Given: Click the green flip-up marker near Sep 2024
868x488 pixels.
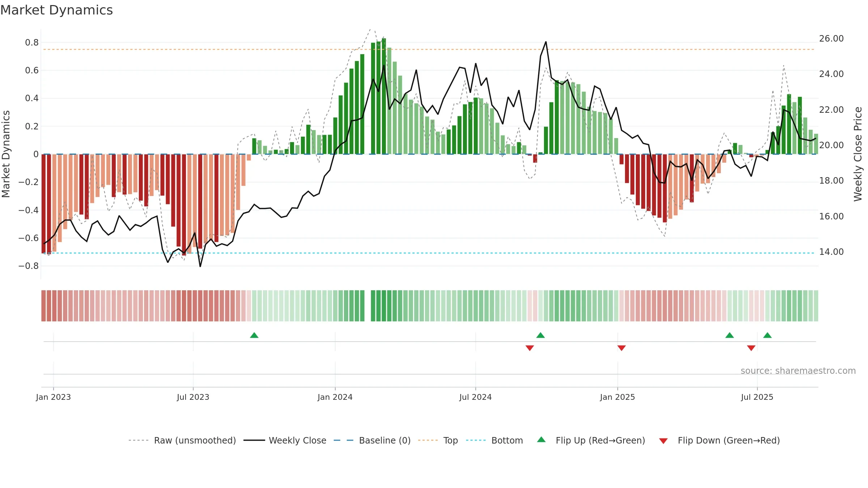Looking at the screenshot, I should point(541,335).
